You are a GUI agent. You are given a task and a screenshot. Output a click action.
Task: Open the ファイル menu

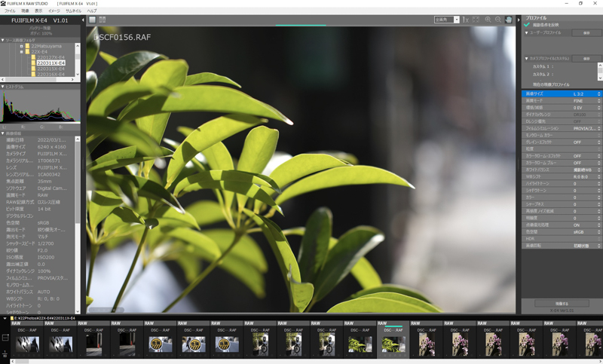(10, 11)
